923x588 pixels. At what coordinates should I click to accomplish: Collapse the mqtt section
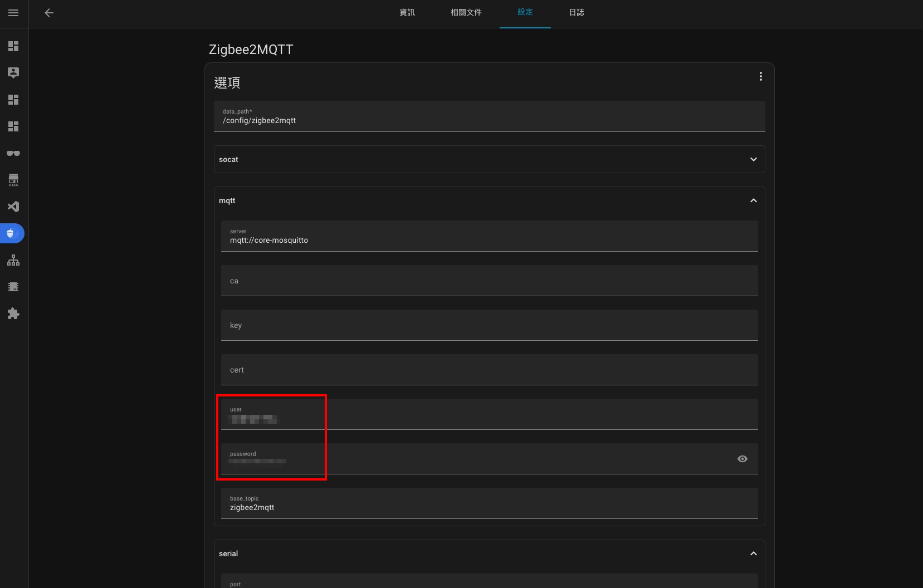[753, 200]
